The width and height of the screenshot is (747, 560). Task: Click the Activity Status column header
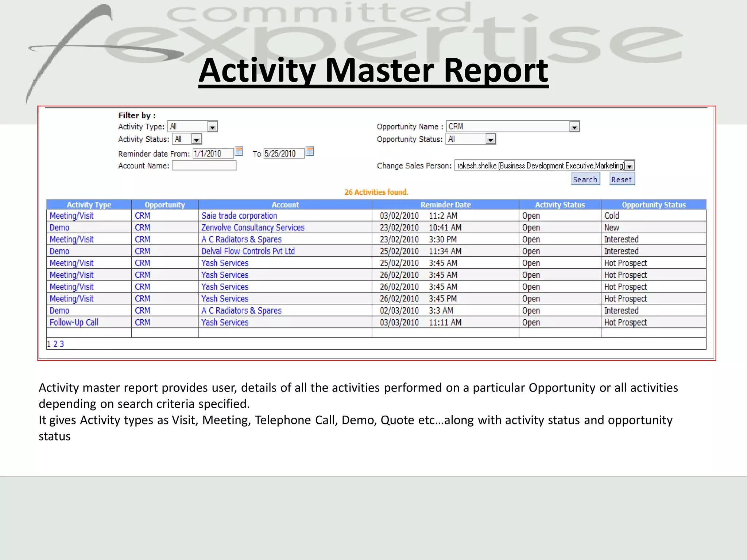click(560, 205)
